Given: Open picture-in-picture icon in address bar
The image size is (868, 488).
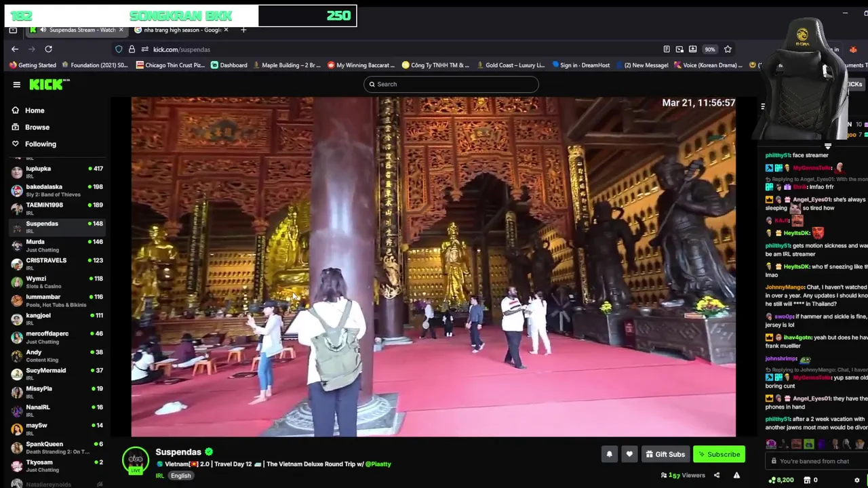Looking at the screenshot, I should [679, 49].
